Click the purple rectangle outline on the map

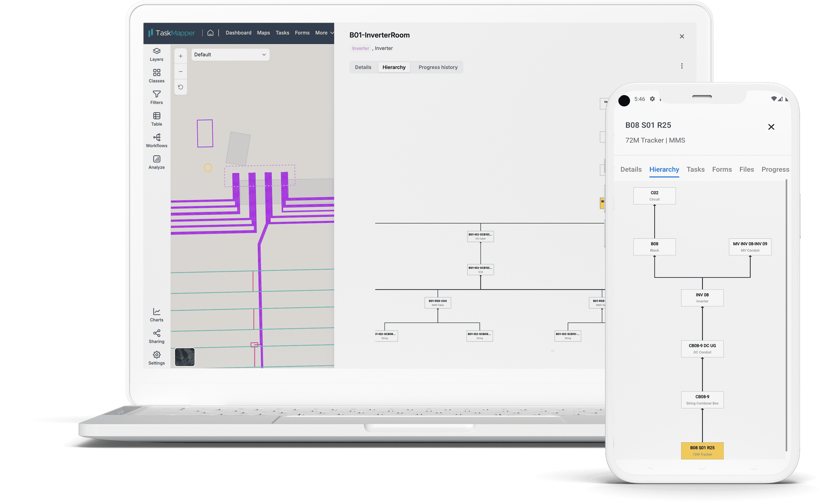coord(205,133)
